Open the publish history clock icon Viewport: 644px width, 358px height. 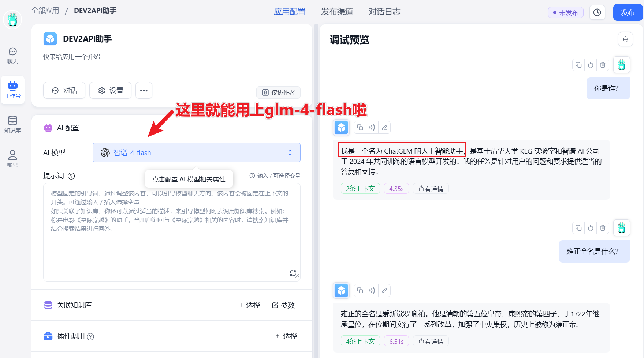click(x=597, y=12)
